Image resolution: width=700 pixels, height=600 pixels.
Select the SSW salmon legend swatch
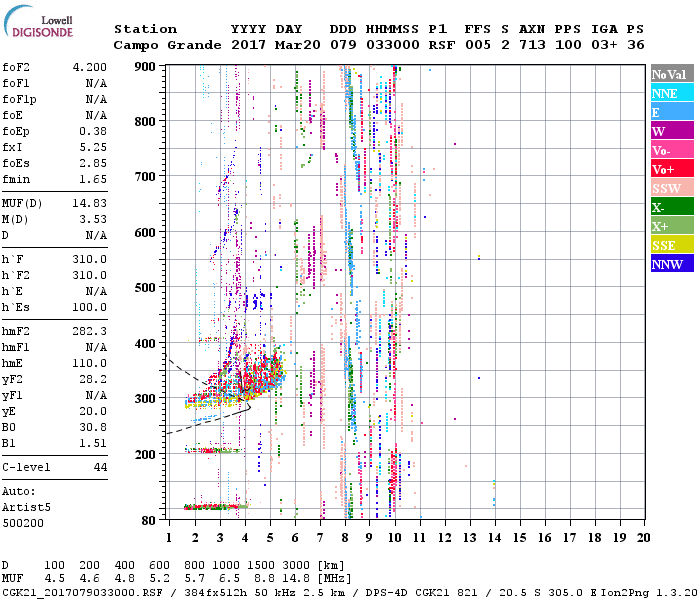(x=672, y=188)
